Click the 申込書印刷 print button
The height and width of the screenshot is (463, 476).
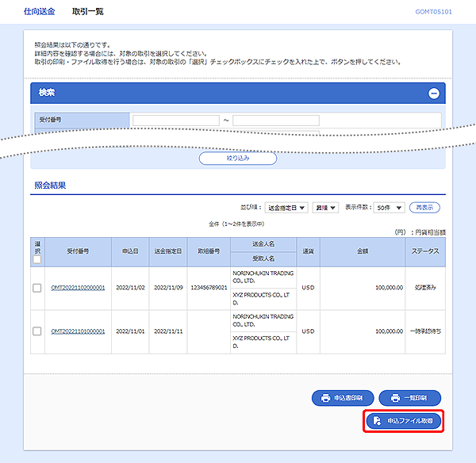pos(343,398)
